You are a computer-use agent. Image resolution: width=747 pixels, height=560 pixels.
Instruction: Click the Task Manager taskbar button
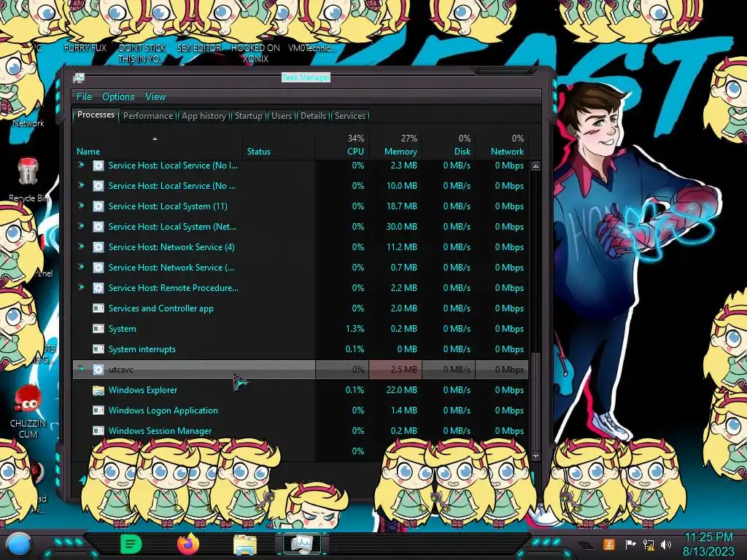[301, 544]
